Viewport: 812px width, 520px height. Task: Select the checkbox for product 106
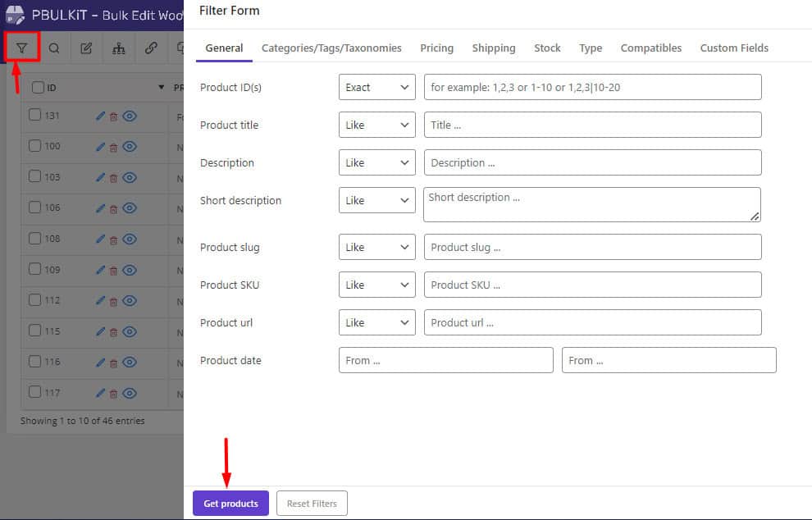pos(34,208)
